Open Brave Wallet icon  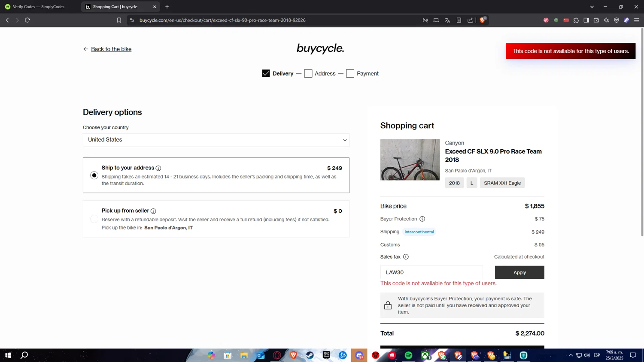click(596, 20)
